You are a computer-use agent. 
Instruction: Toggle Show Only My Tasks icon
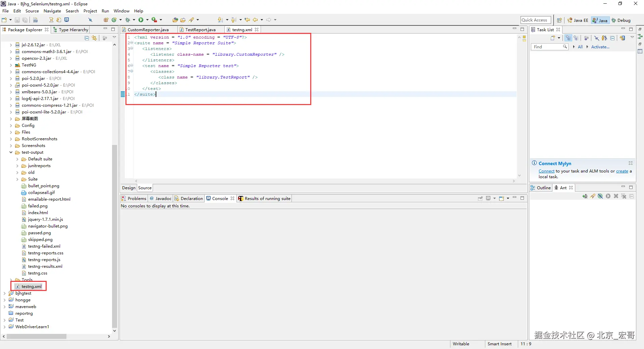(604, 38)
